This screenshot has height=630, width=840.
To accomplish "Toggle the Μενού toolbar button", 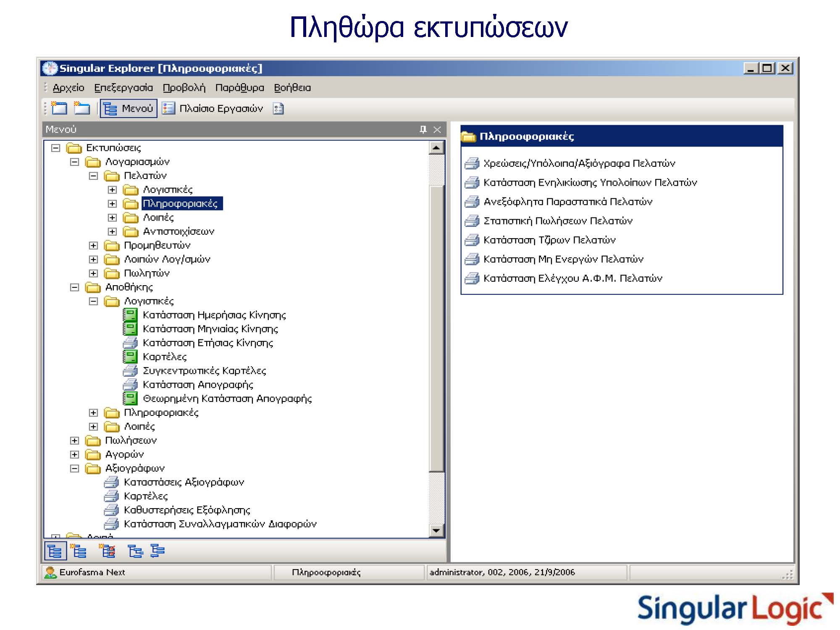I will pyautogui.click(x=129, y=108).
